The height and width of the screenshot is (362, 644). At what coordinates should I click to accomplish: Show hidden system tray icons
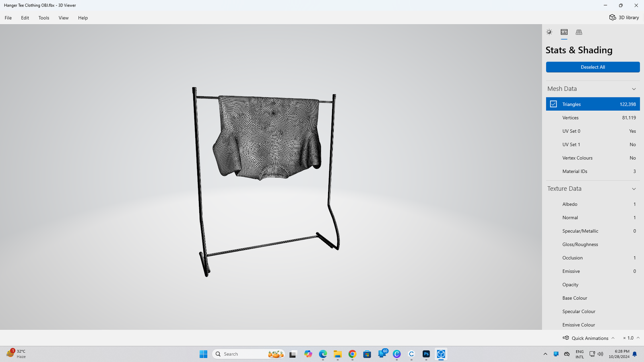pos(545,354)
